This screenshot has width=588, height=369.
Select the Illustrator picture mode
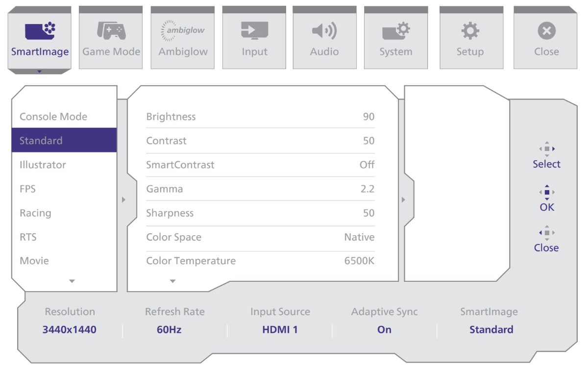[x=64, y=165]
